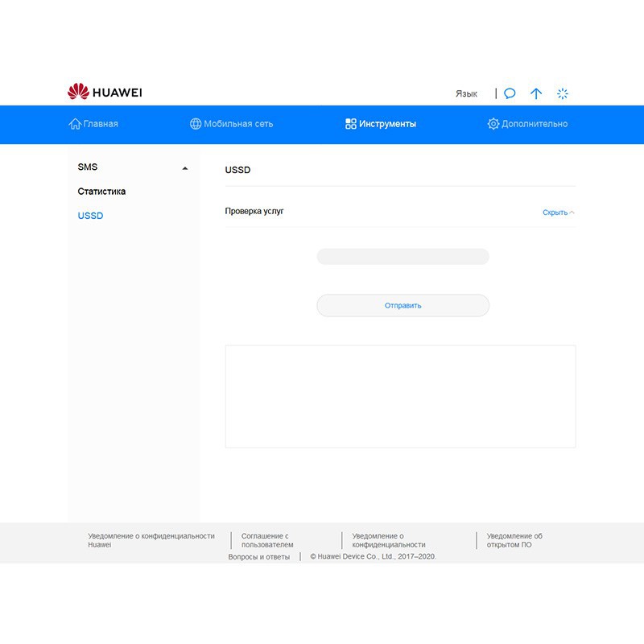
Task: Click the middle Уведомление о конфиденциальности footer link
Action: (x=389, y=540)
